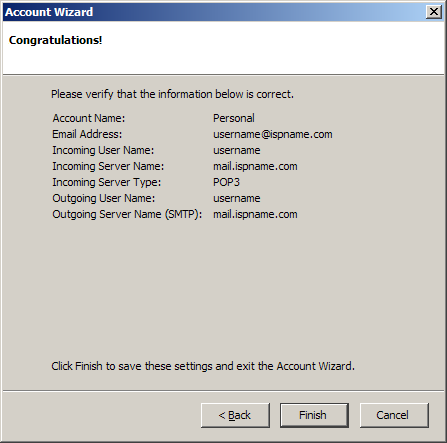Screen dimensions: 447x443
Task: Select the incoming server mail.ispname.com value
Action: [255, 166]
